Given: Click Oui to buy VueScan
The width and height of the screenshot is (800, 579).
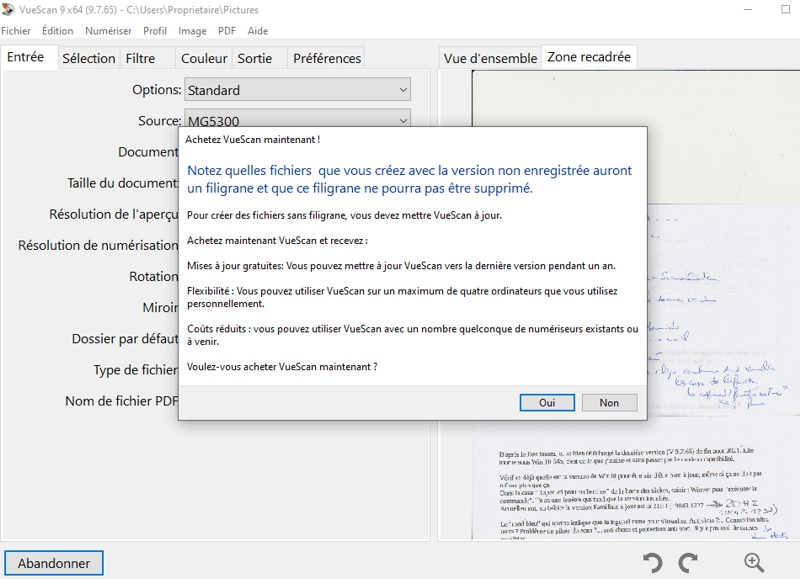Looking at the screenshot, I should [547, 402].
